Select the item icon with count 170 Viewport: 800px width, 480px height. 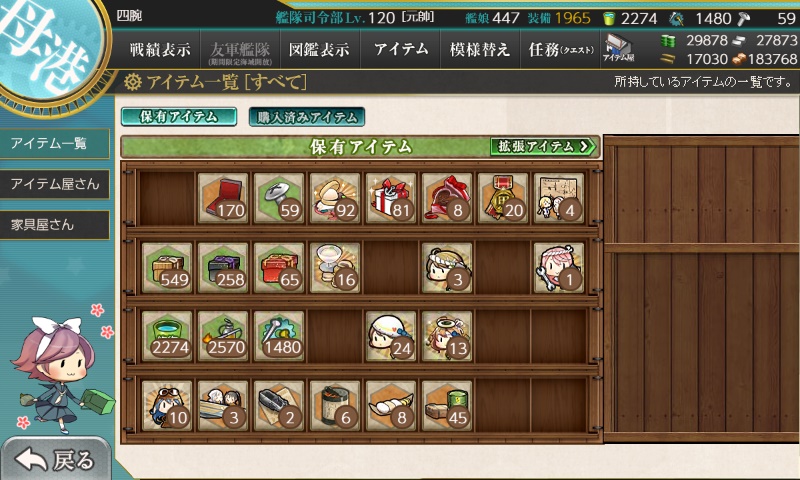tap(222, 198)
